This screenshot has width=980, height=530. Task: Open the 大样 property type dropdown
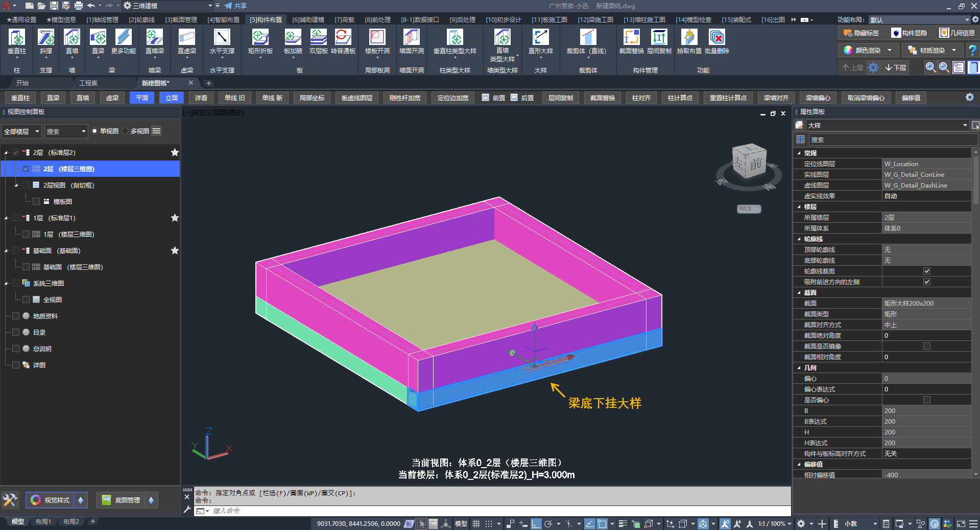tap(888, 125)
